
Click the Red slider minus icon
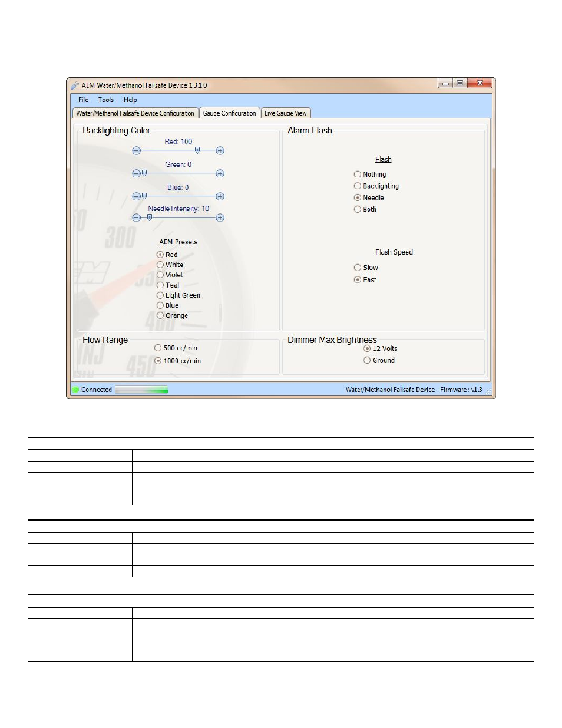(137, 151)
